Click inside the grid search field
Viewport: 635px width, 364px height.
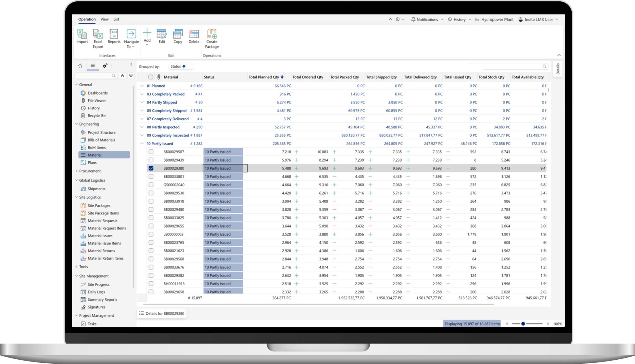coord(508,66)
